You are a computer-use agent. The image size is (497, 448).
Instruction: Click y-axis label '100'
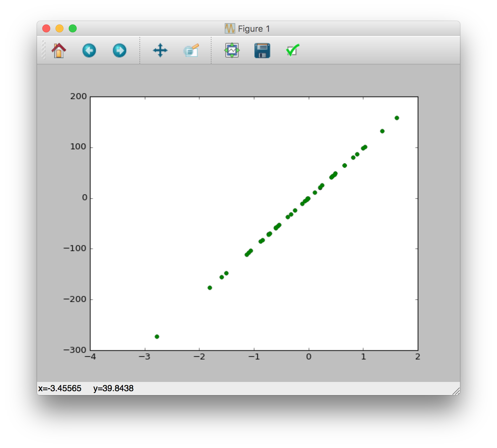click(78, 147)
